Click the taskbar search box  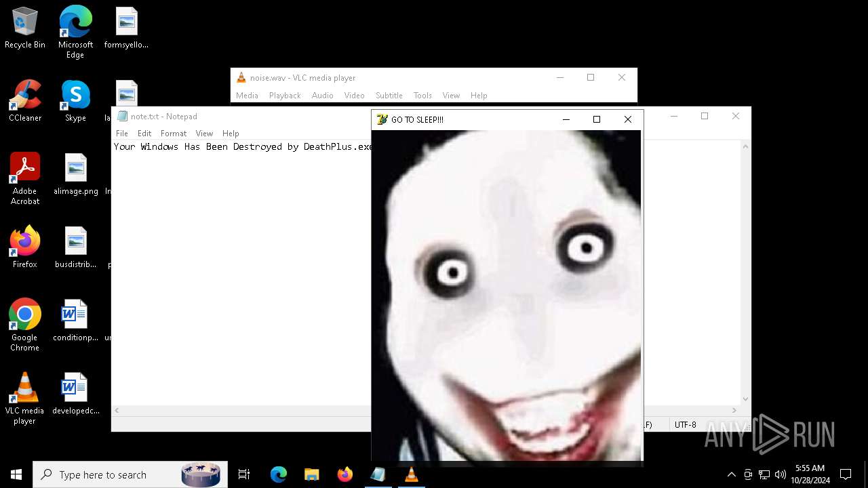click(x=130, y=474)
